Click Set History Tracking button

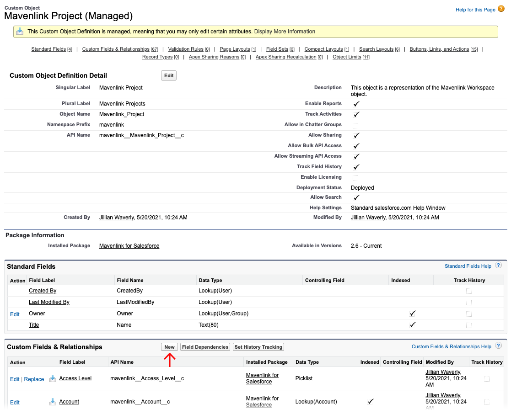[x=258, y=347]
